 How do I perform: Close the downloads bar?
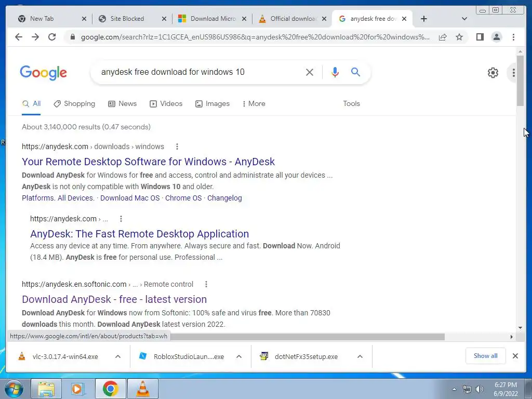[x=515, y=356]
